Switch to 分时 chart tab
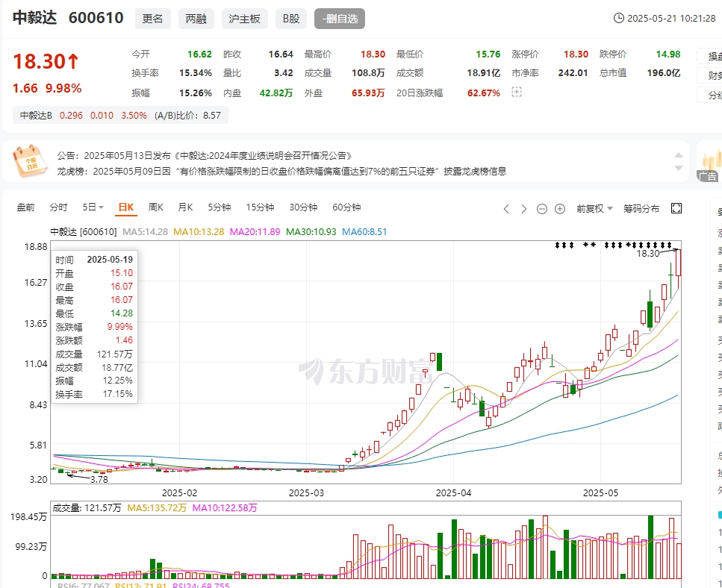This screenshot has height=588, width=722. coord(58,207)
